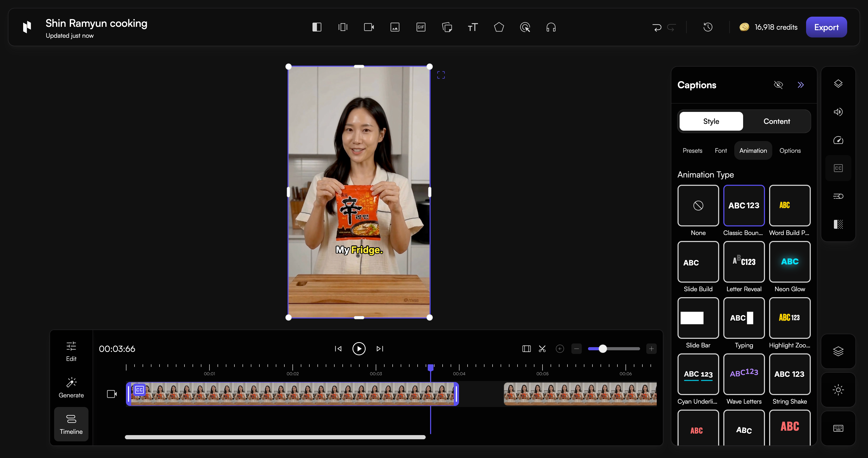Open the volume settings in right sidebar
The width and height of the screenshot is (868, 458).
point(838,112)
